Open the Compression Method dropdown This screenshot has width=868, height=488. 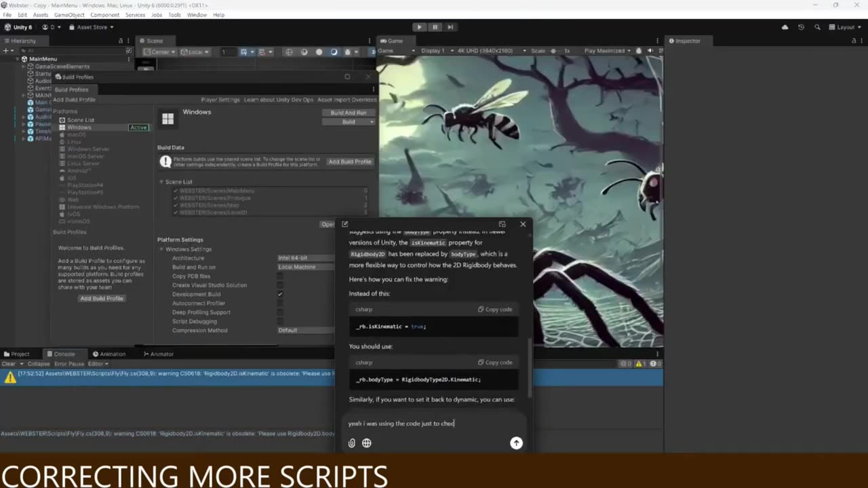point(305,330)
